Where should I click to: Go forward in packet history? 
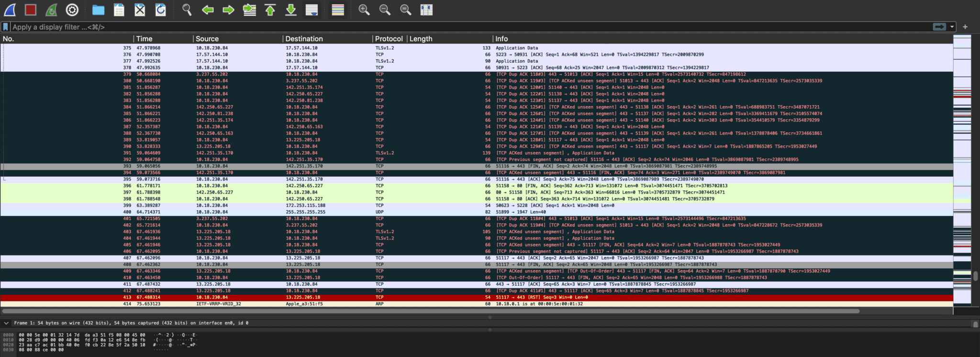[x=228, y=10]
